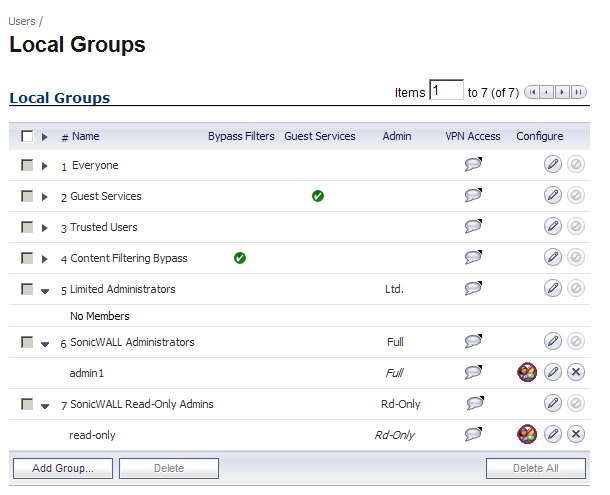
Task: Select the Limited Administrators checkbox
Action: [27, 289]
